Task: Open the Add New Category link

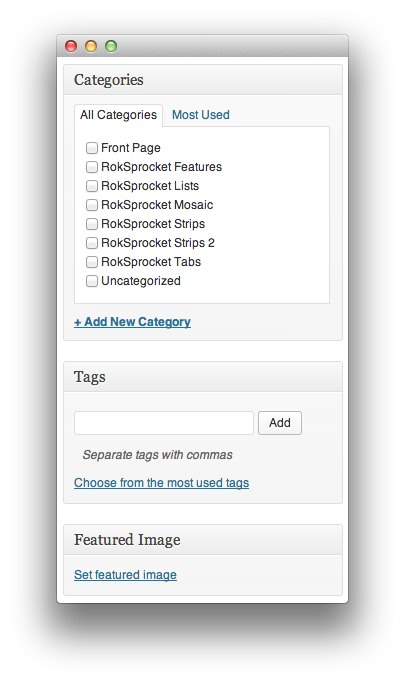Action: coord(132,322)
